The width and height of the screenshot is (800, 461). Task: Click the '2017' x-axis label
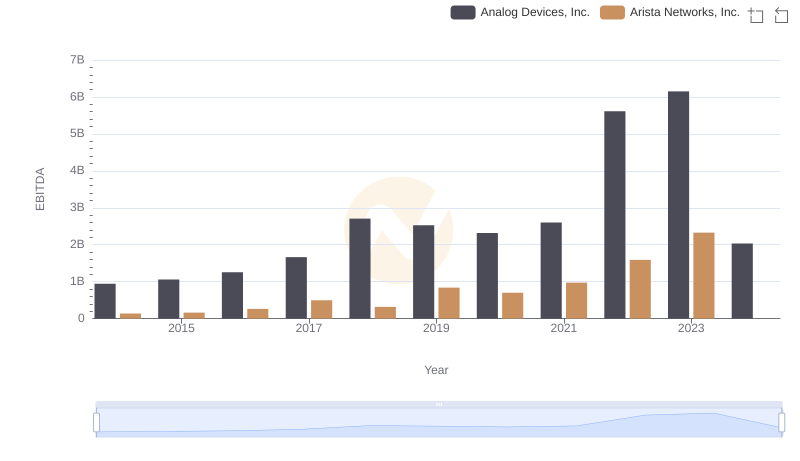tap(309, 328)
